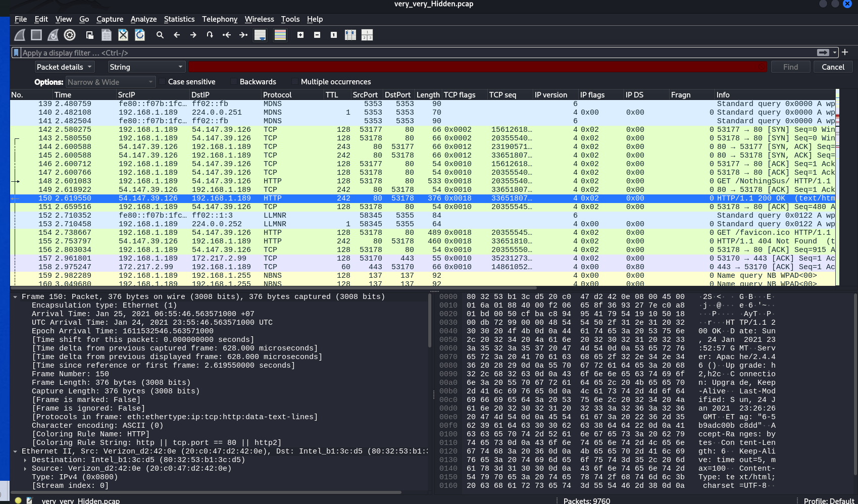The image size is (858, 504).
Task: Open the Packet details search-in dropdown
Action: [x=65, y=67]
